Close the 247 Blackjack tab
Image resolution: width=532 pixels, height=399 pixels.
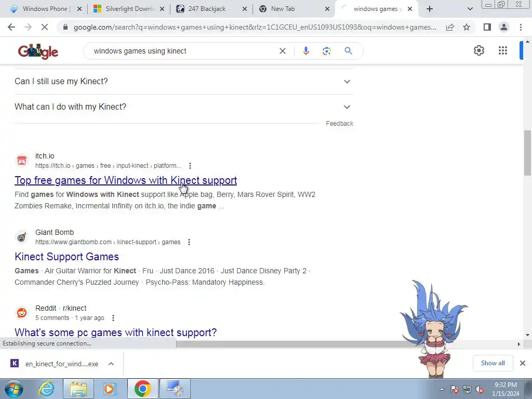244,9
